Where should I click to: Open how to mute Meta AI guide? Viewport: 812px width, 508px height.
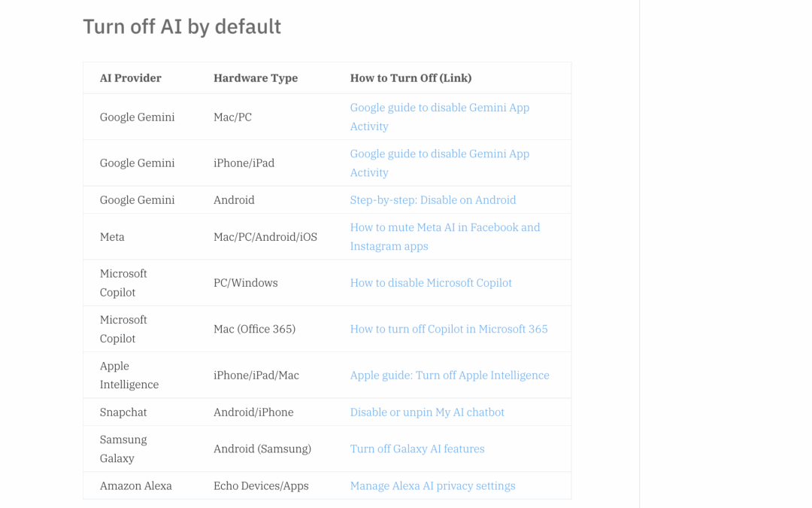[444, 236]
